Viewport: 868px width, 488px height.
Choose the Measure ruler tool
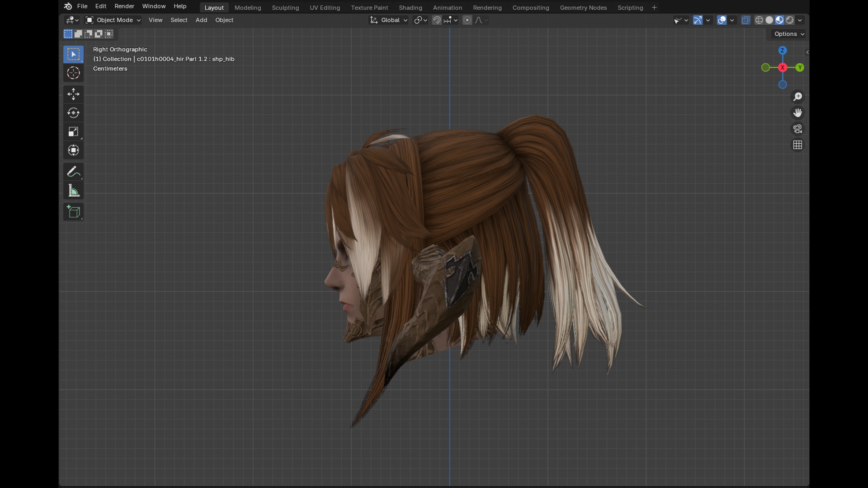click(73, 191)
